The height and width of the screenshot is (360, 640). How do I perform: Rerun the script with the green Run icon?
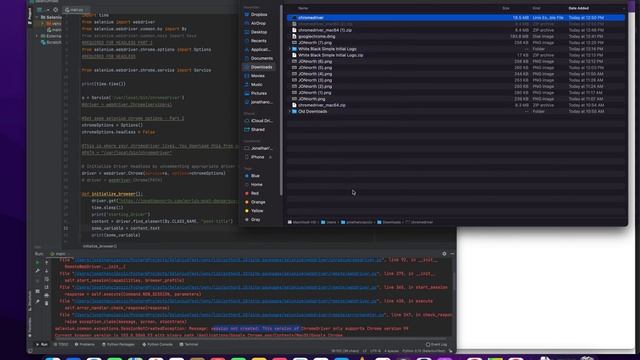click(37, 263)
